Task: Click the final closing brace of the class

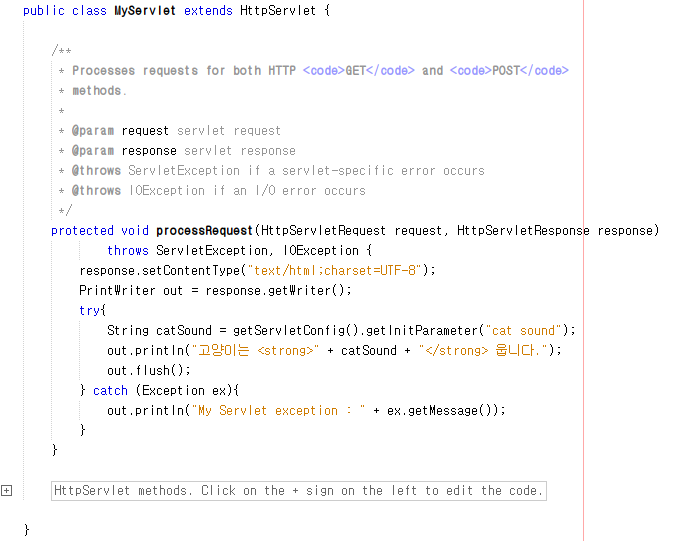Action: click(27, 530)
